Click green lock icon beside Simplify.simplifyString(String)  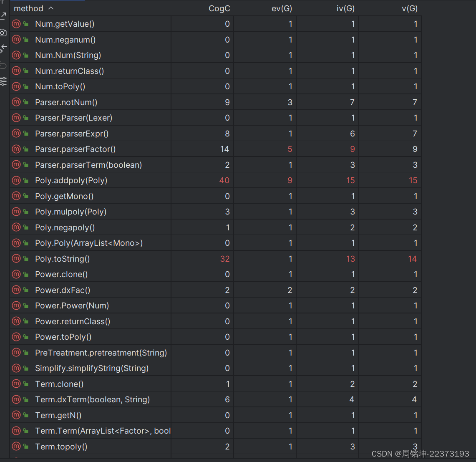pyautogui.click(x=26, y=368)
